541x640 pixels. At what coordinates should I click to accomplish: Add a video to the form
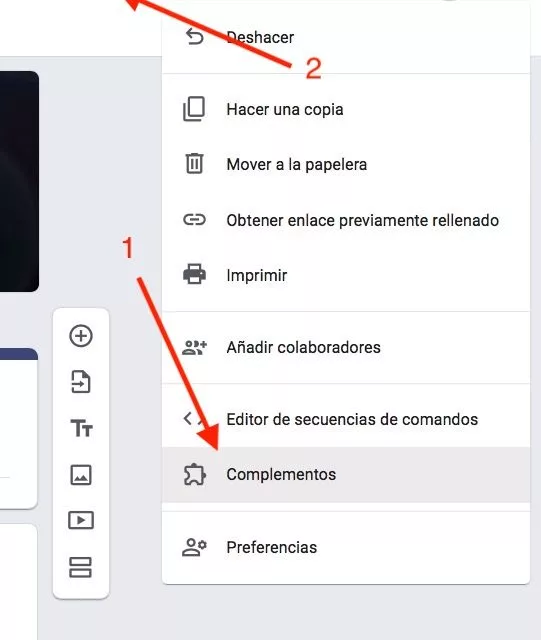tap(81, 520)
